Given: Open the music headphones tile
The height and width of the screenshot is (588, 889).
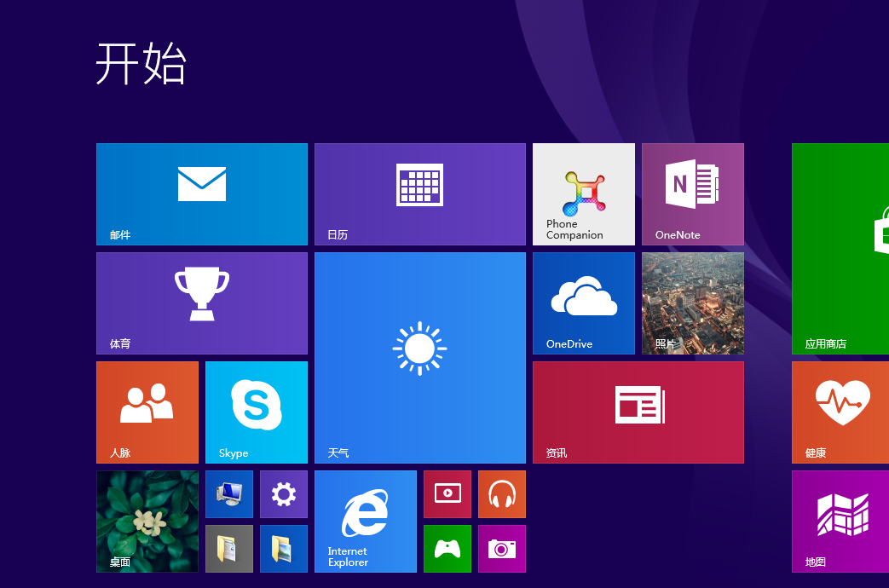Looking at the screenshot, I should pyautogui.click(x=502, y=494).
